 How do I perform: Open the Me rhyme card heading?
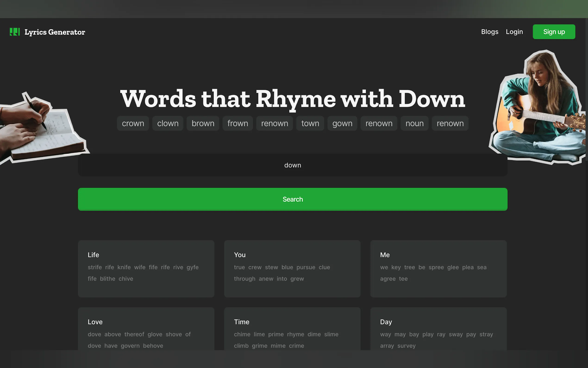pos(385,255)
